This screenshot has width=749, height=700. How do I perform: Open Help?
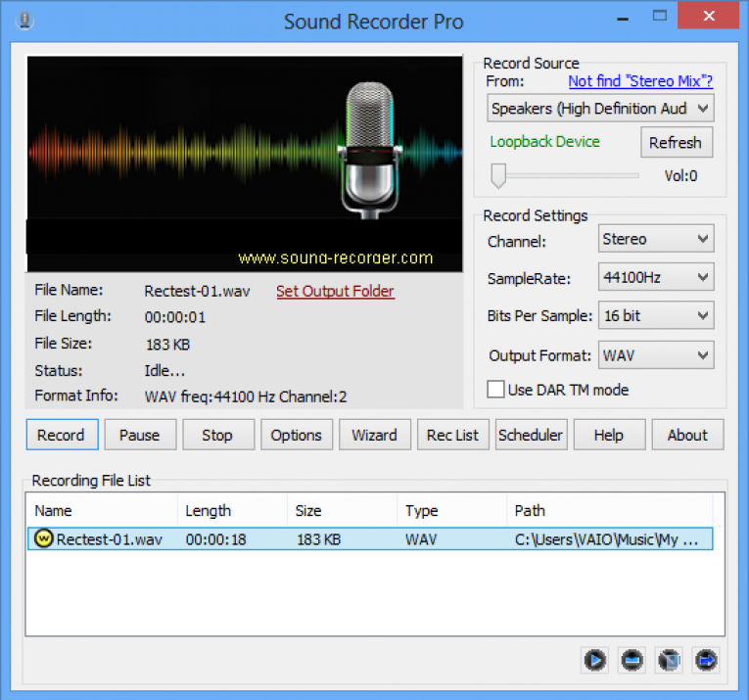click(x=610, y=435)
